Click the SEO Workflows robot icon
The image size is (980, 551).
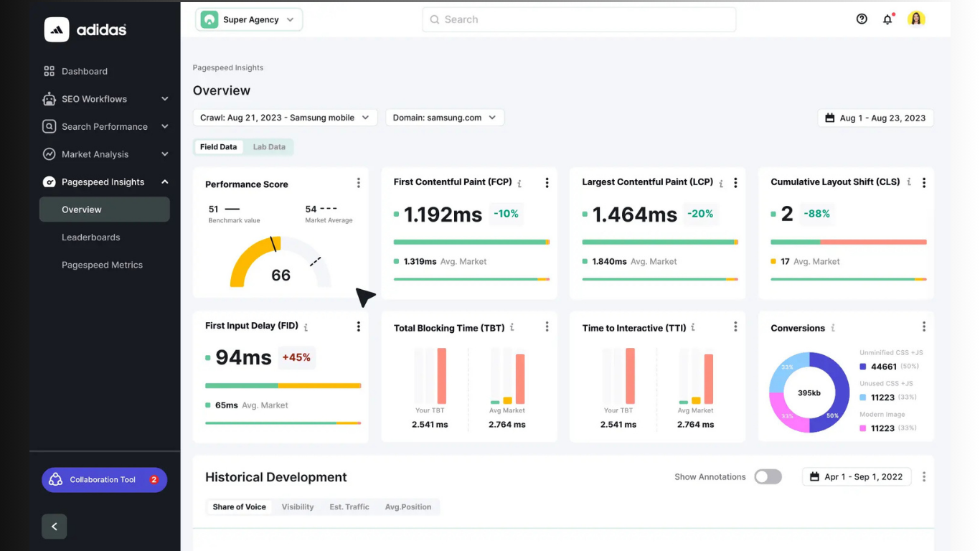coord(49,99)
